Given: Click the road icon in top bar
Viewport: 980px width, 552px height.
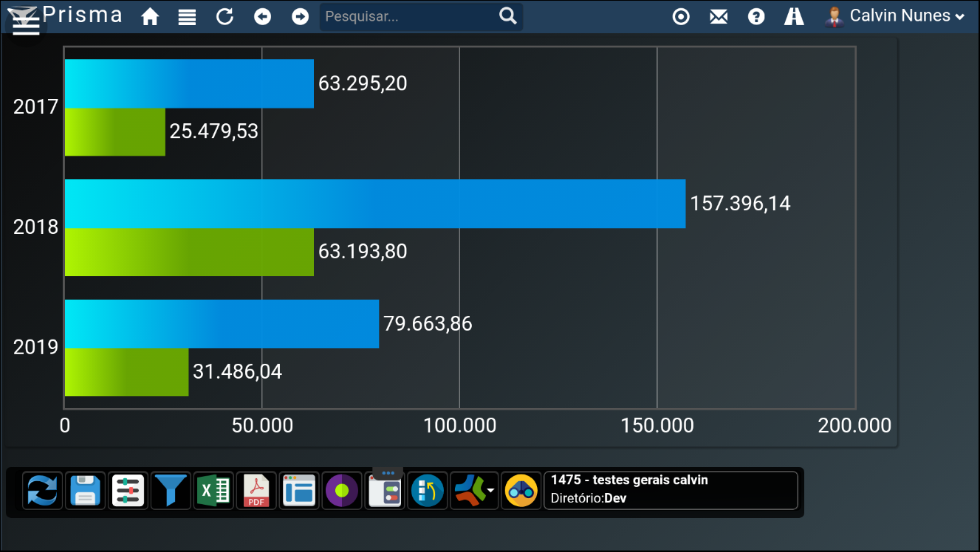Looking at the screenshot, I should [x=794, y=16].
